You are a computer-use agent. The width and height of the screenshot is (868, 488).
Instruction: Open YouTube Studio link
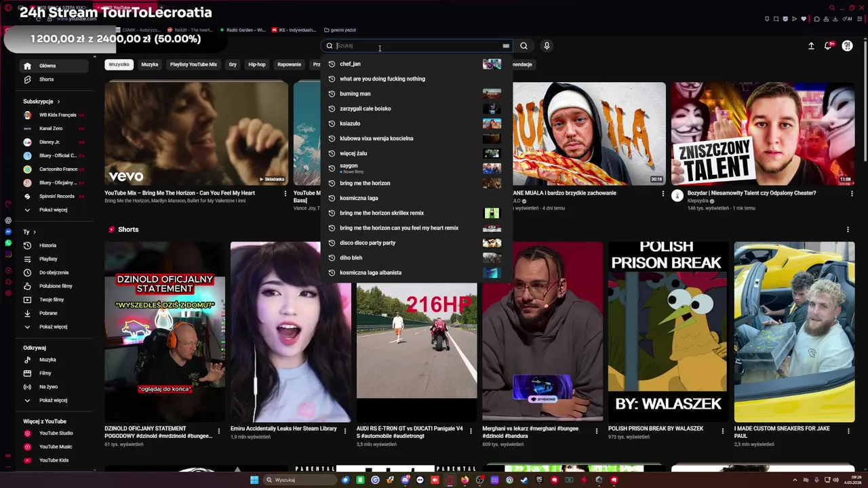click(x=54, y=433)
